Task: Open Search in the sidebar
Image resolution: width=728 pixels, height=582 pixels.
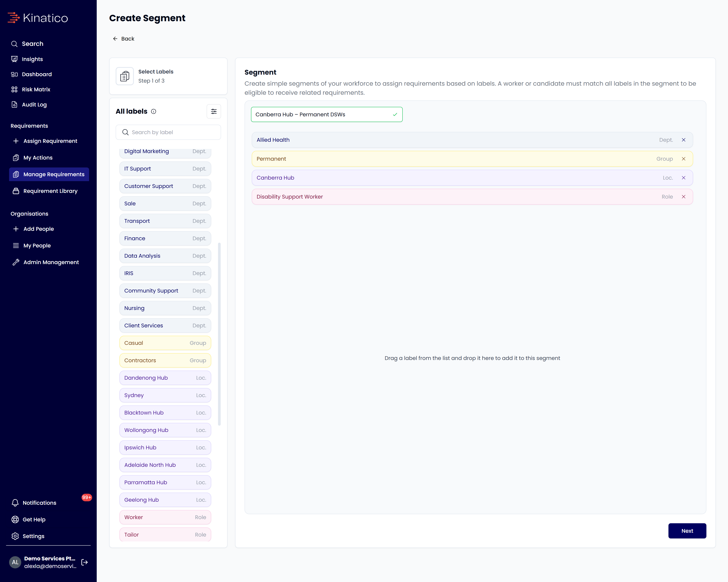Action: pyautogui.click(x=27, y=44)
